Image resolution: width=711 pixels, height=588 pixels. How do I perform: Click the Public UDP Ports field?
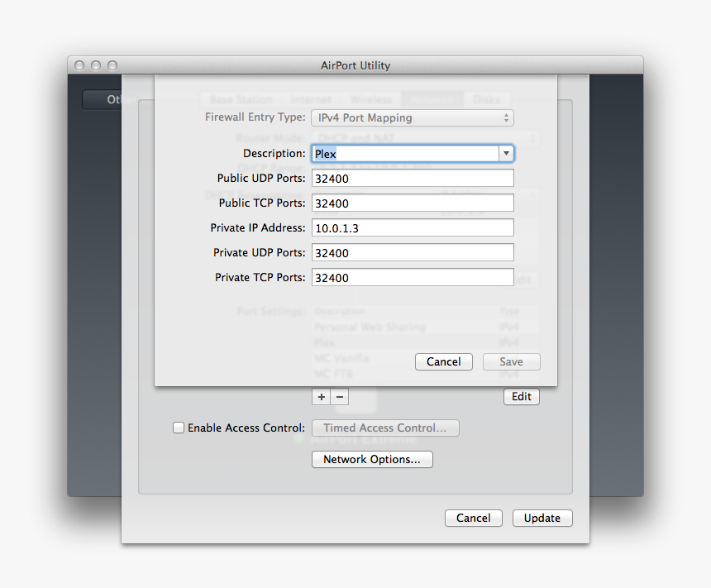(x=413, y=179)
